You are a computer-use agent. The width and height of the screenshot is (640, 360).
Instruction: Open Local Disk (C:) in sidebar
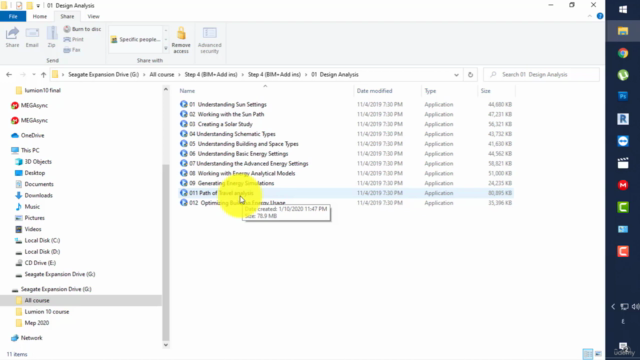point(42,240)
